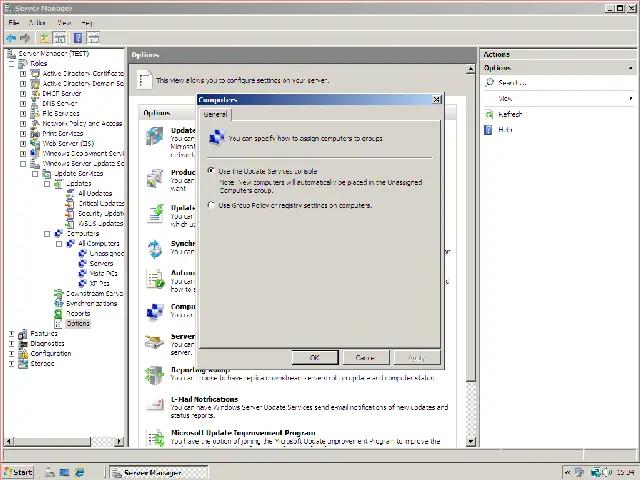Collapse the Options section in Actions pane

[631, 68]
